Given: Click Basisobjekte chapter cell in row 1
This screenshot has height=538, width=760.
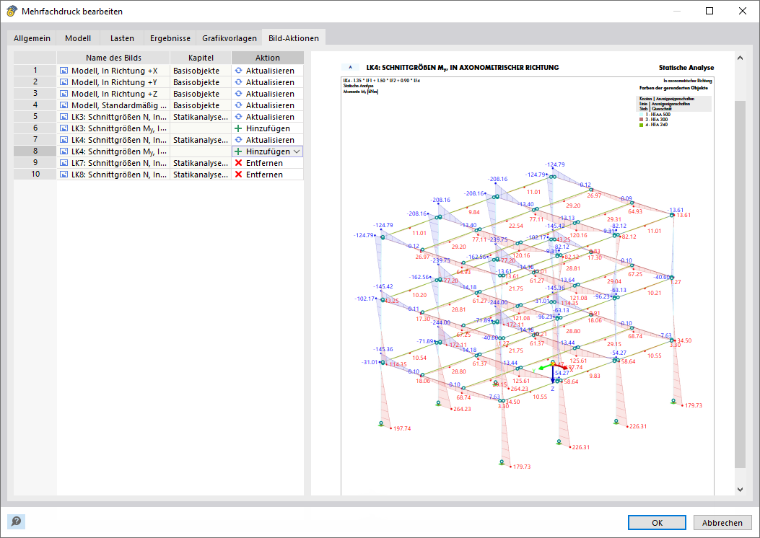Looking at the screenshot, I should tap(201, 71).
